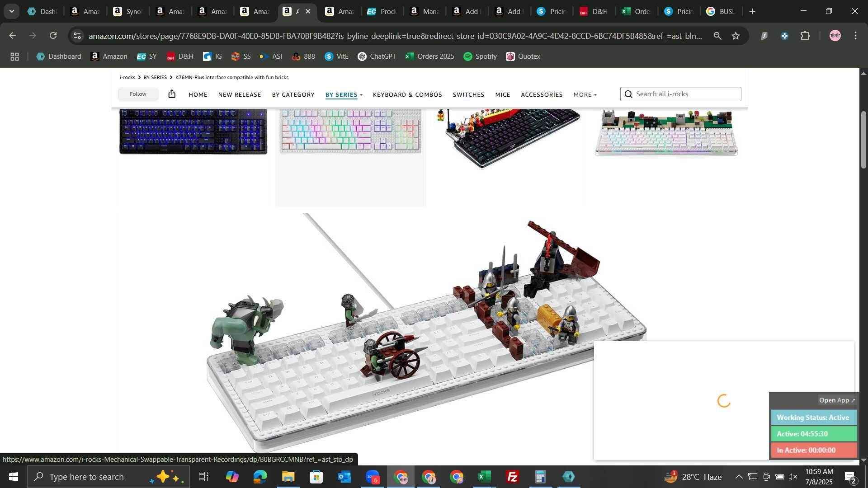Open the MICE store tab

503,95
